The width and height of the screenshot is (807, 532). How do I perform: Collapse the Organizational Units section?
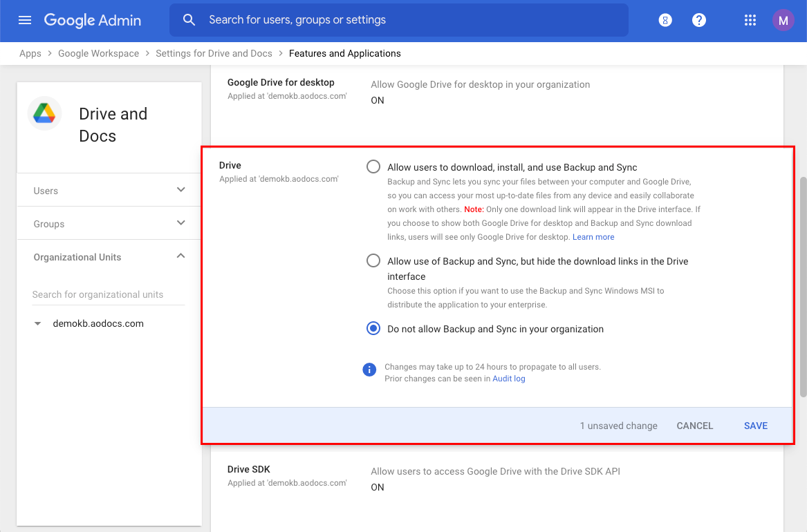click(x=109, y=256)
